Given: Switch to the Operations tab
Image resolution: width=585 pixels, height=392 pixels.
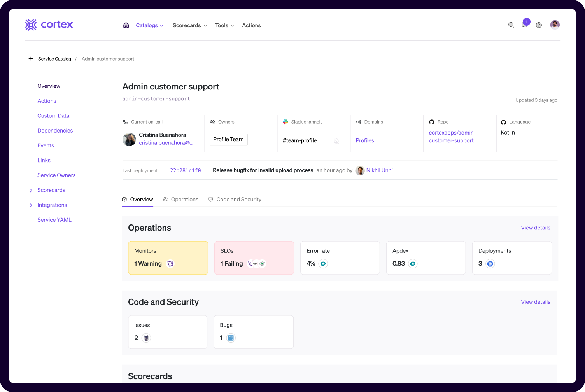Looking at the screenshot, I should coord(180,199).
